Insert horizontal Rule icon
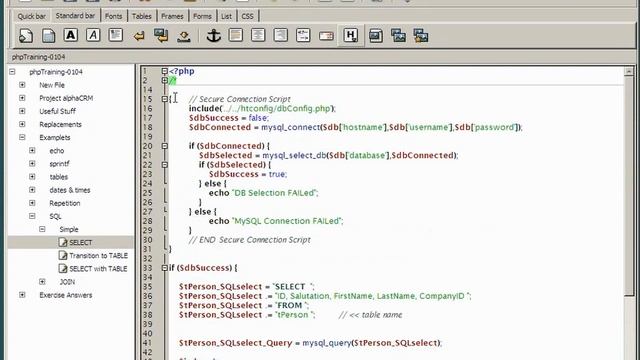Viewport: 640px width, 360px height. point(236,36)
